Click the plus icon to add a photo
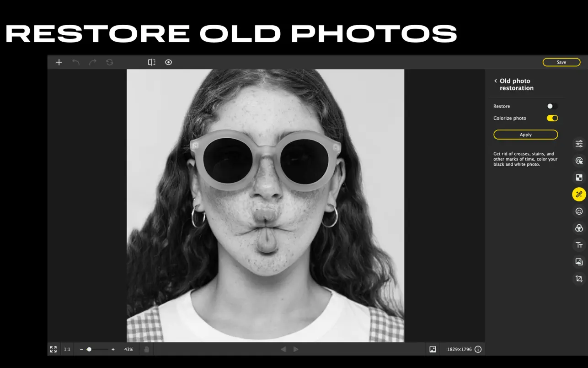This screenshot has width=588, height=368. (x=59, y=62)
